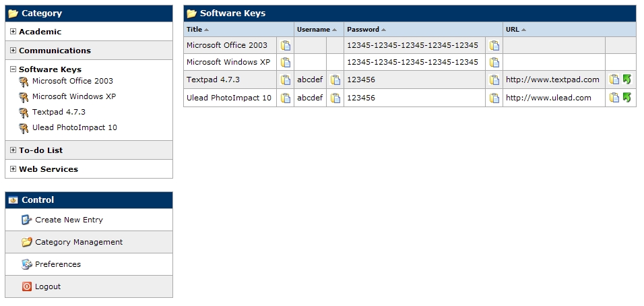Click the http://www.textpad.com URL text

point(552,80)
